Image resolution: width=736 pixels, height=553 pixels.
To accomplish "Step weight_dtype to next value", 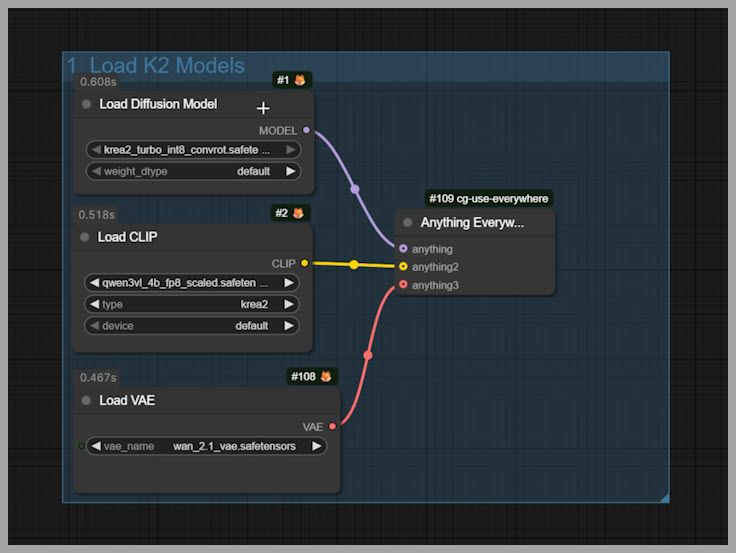I will (x=291, y=171).
